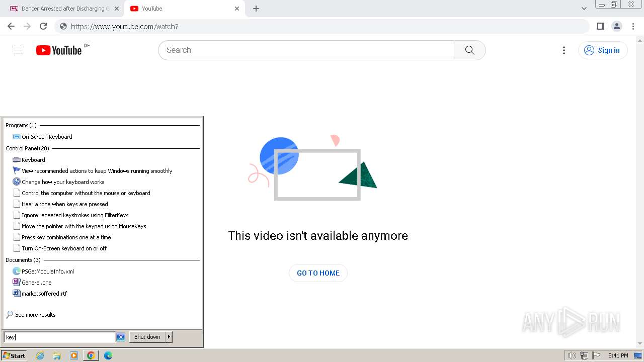Click the network tray icon
This screenshot has width=644, height=362.
pyautogui.click(x=584, y=355)
